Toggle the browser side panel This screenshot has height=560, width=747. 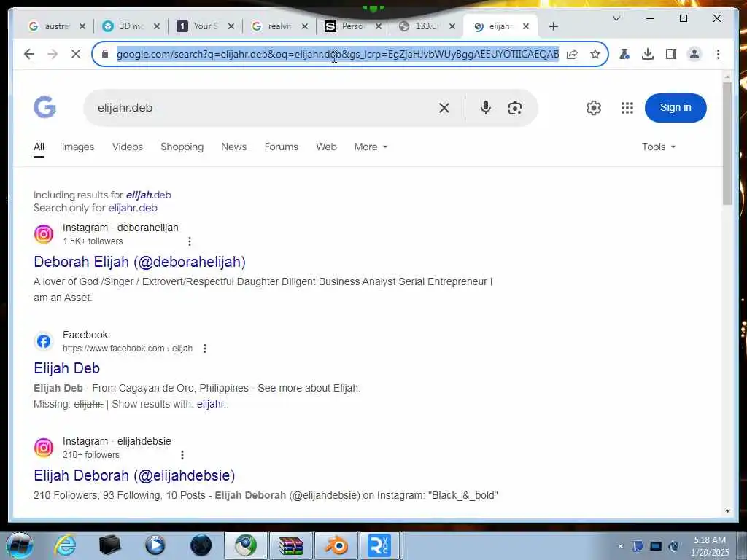click(x=671, y=54)
